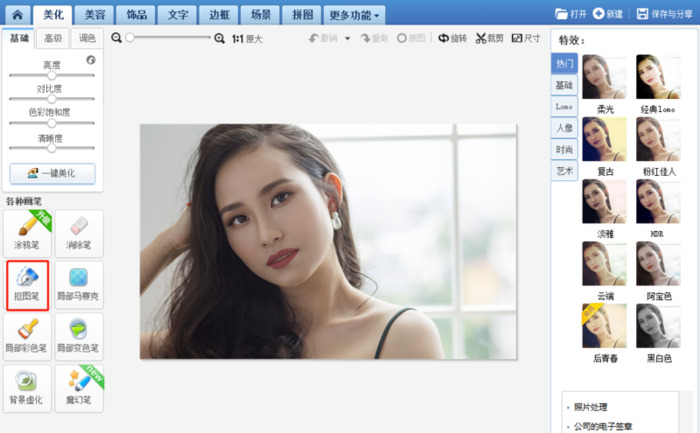
Task: Click the 对比度 slider handle
Action: click(x=52, y=99)
